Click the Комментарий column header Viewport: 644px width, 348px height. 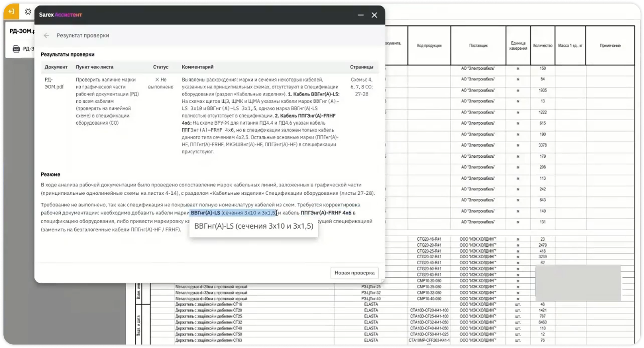pyautogui.click(x=198, y=67)
